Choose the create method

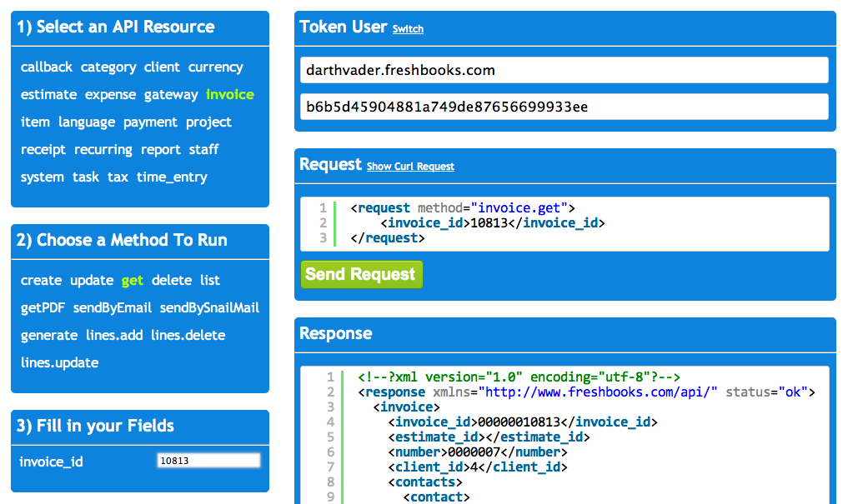pyautogui.click(x=41, y=281)
